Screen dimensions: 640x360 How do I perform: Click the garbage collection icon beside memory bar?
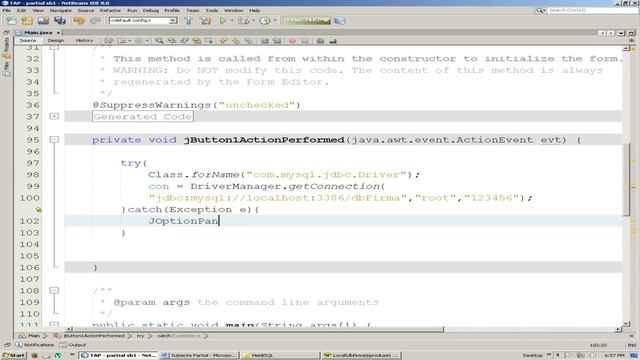339,20
